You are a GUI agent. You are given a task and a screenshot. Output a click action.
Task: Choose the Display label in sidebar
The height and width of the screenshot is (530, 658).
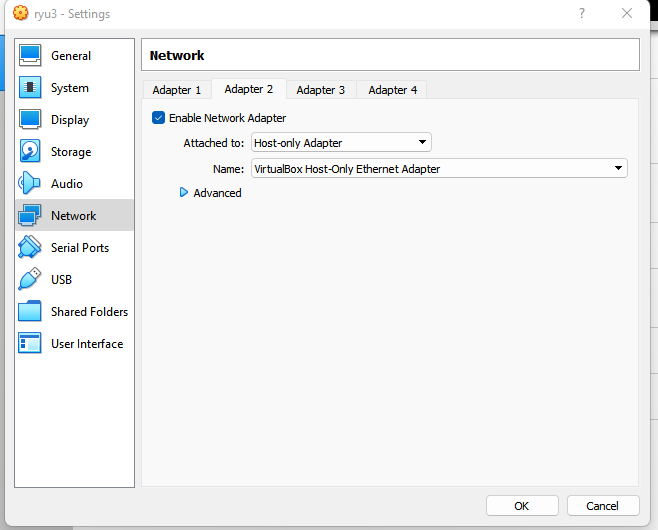[70, 120]
